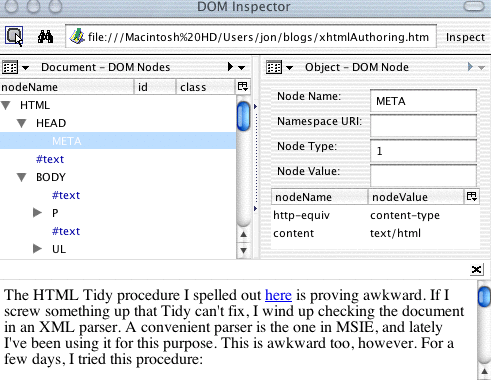Collapse the HTML node
Image resolution: width=491 pixels, height=380 pixels.
pyautogui.click(x=6, y=106)
